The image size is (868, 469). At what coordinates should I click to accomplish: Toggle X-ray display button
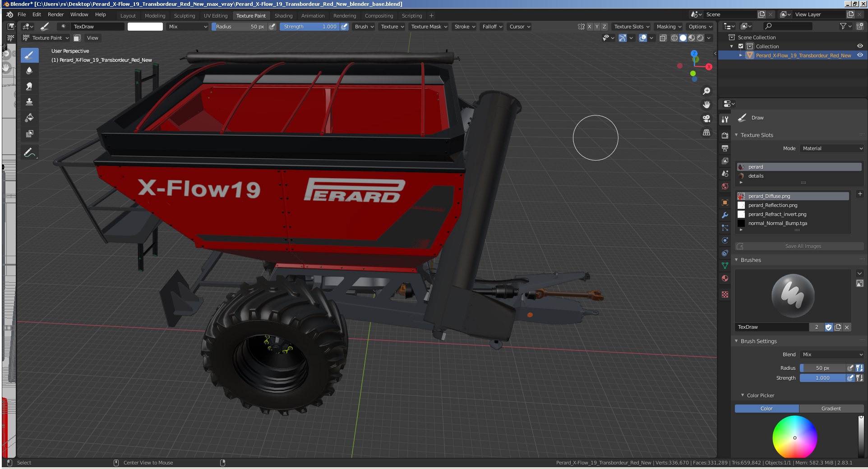click(x=663, y=38)
